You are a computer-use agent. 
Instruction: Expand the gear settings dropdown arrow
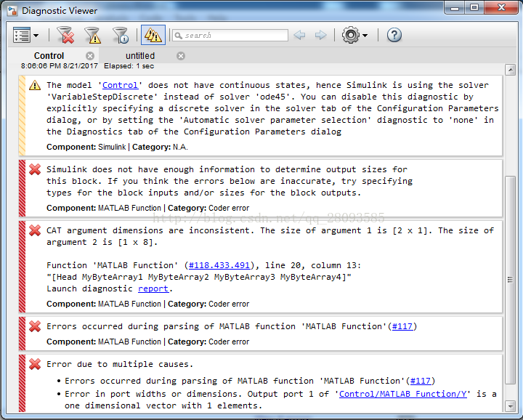(x=365, y=36)
